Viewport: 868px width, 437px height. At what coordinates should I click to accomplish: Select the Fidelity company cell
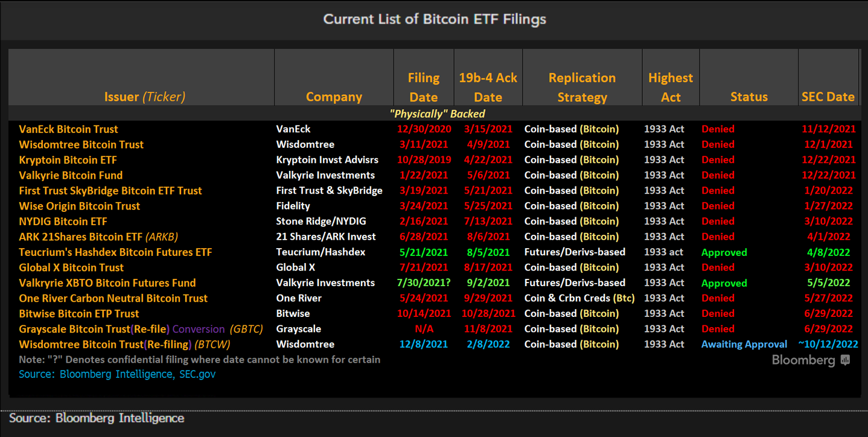293,206
